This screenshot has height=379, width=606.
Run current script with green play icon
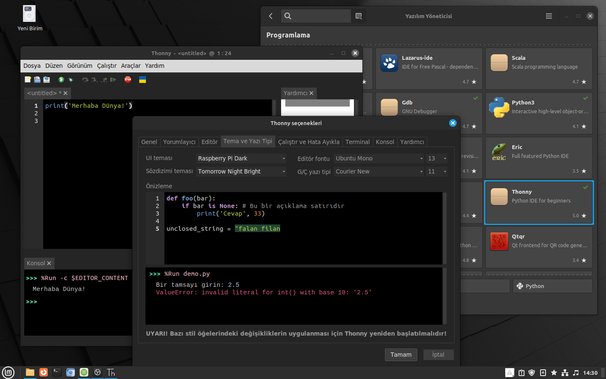61,80
